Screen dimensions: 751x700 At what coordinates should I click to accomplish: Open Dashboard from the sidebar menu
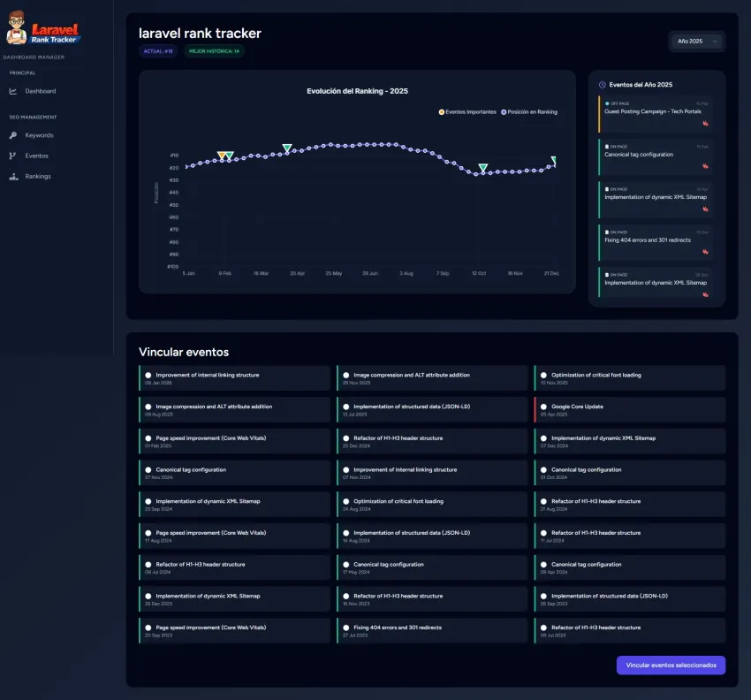40,91
